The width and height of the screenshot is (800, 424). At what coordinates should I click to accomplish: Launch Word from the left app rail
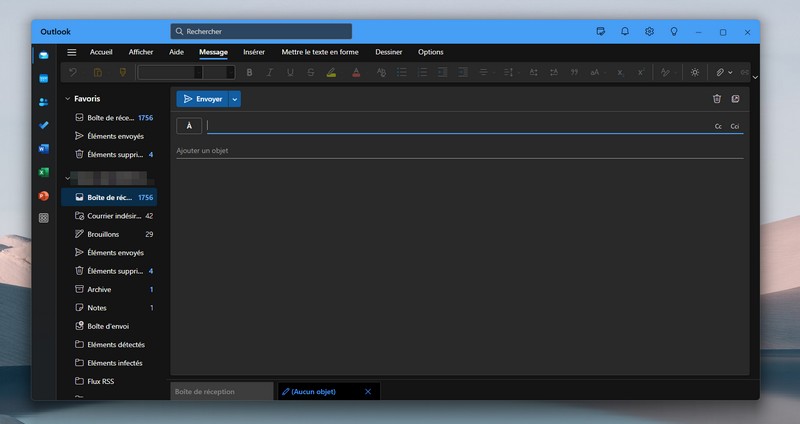pos(43,149)
